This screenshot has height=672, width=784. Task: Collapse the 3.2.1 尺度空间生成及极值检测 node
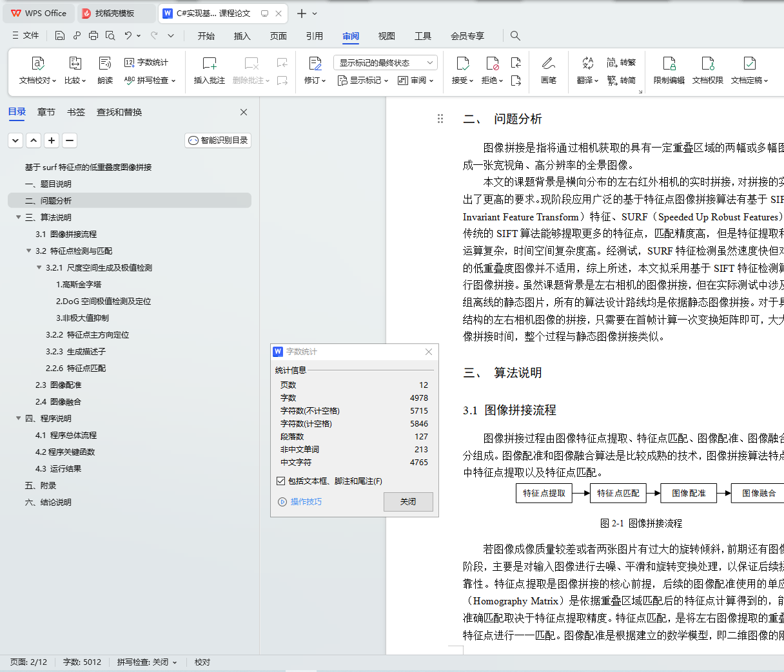point(39,267)
